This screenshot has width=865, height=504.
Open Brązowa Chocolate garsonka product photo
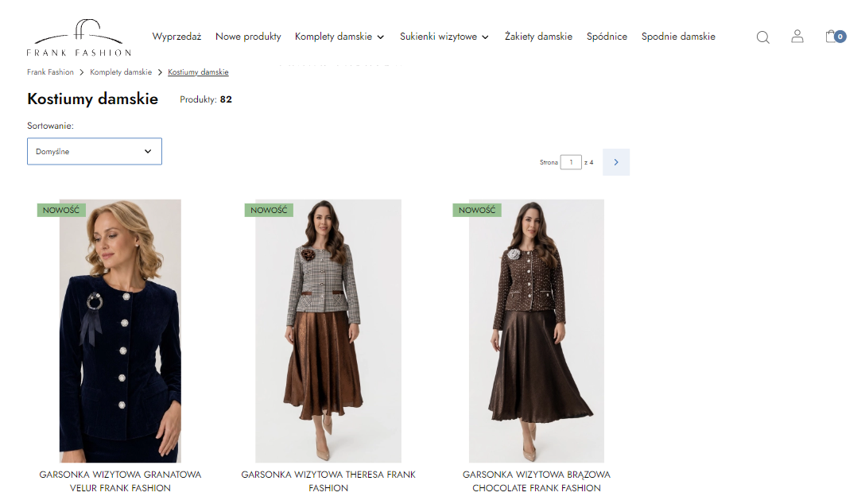click(x=536, y=331)
